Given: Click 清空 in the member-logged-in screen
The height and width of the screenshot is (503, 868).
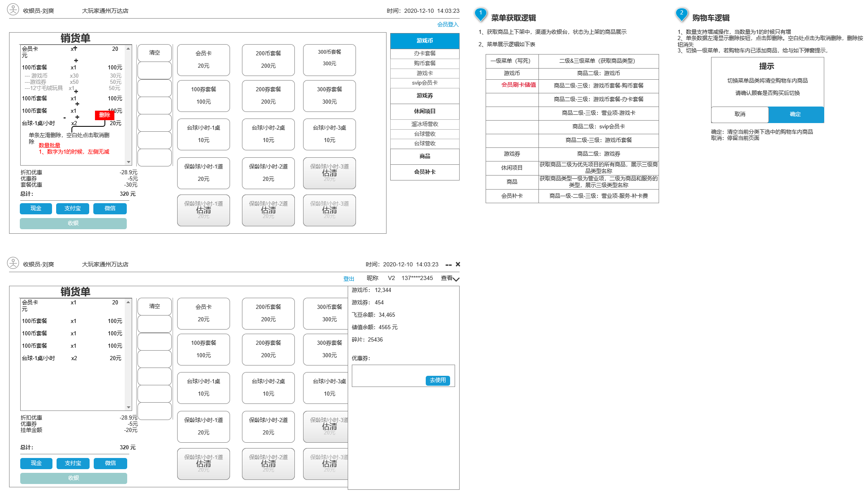Looking at the screenshot, I should [x=154, y=306].
